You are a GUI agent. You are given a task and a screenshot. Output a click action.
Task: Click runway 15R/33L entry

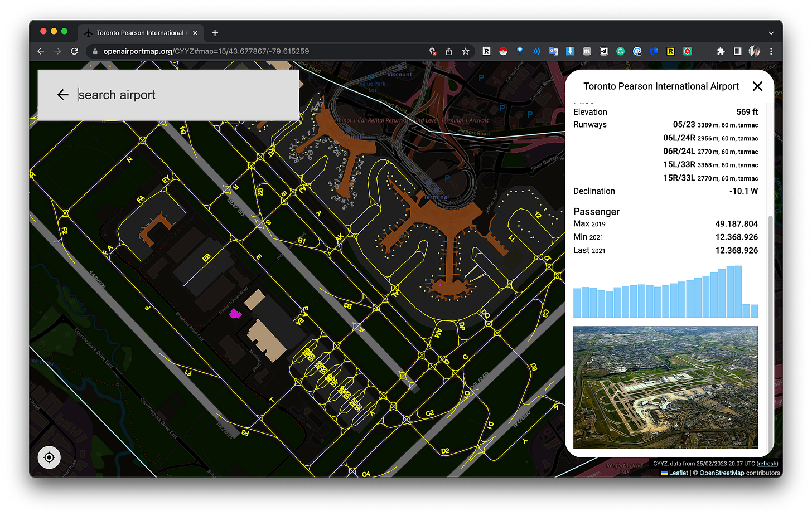click(x=710, y=178)
